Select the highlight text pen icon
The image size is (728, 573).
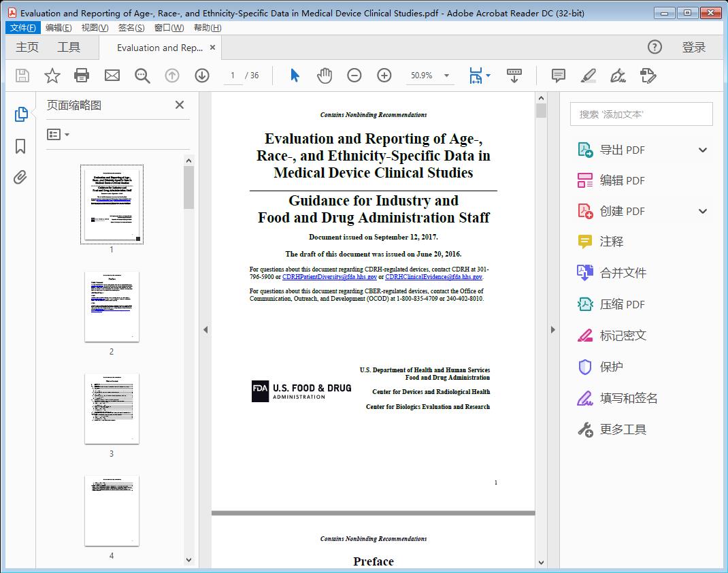pos(589,76)
